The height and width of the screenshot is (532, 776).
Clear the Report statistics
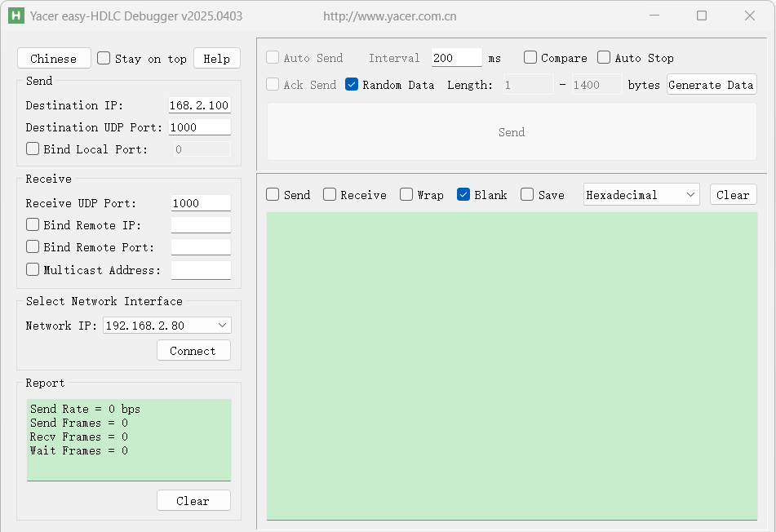[x=193, y=500]
